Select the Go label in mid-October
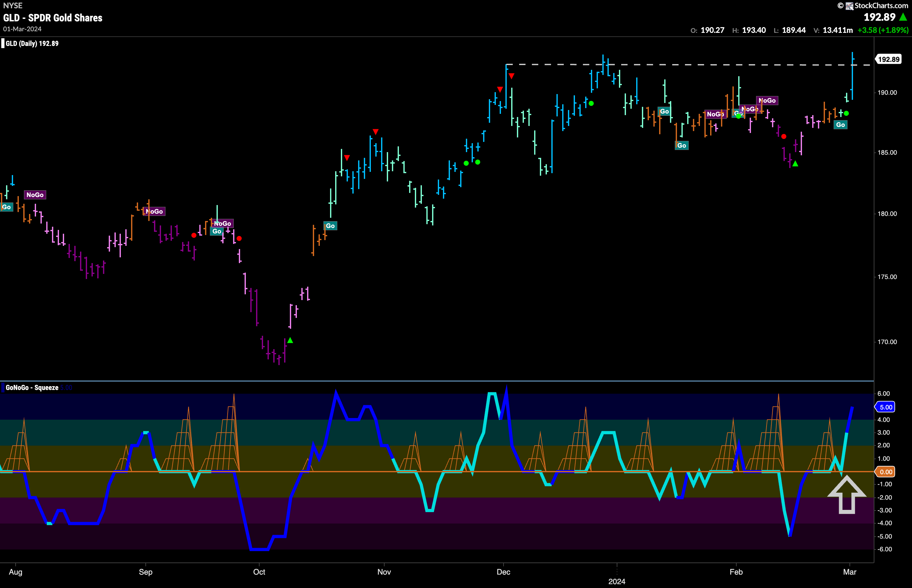912x588 pixels. [x=330, y=226]
